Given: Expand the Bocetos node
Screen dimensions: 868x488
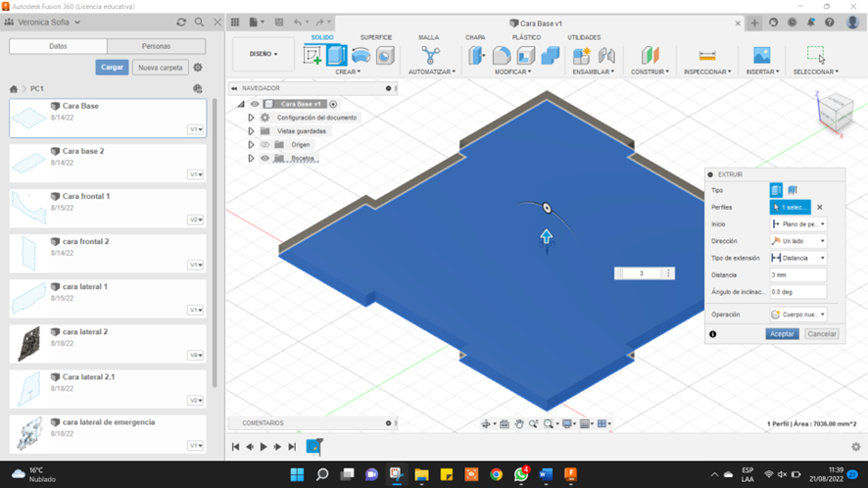Looking at the screenshot, I should (251, 159).
